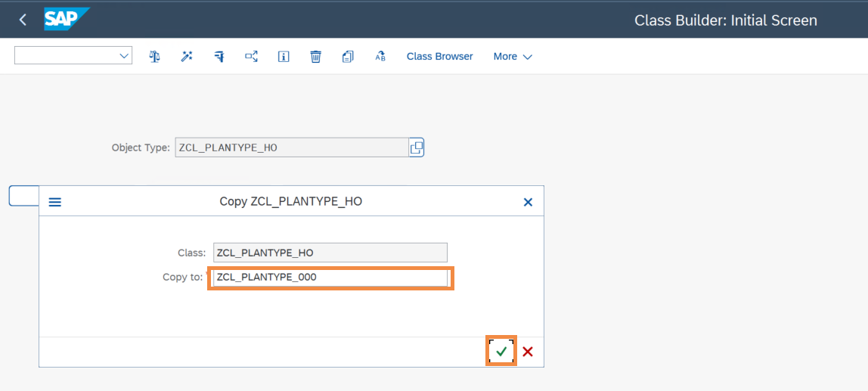Open value help for Object Type
Image resolution: width=868 pixels, height=391 pixels.
(416, 147)
